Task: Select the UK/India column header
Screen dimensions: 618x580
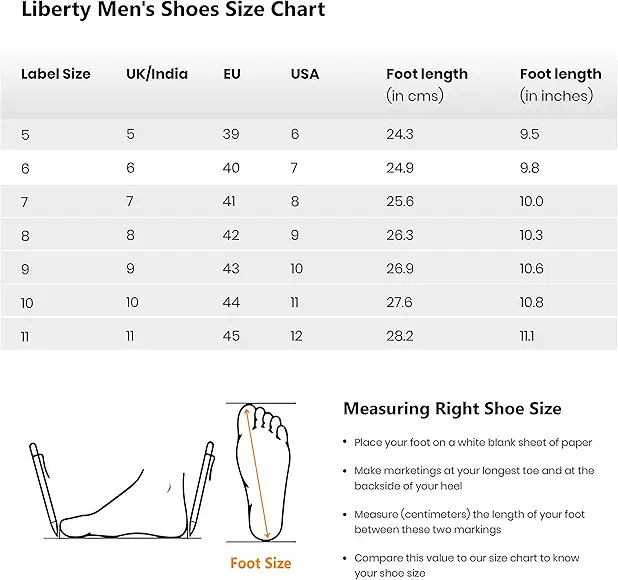Action: click(x=157, y=74)
